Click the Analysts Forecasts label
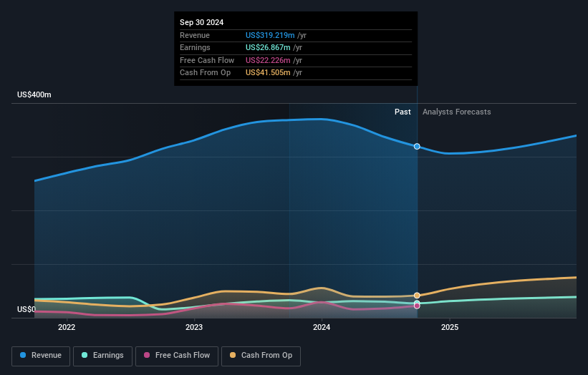Viewport: 588px width, 375px height. pyautogui.click(x=456, y=112)
